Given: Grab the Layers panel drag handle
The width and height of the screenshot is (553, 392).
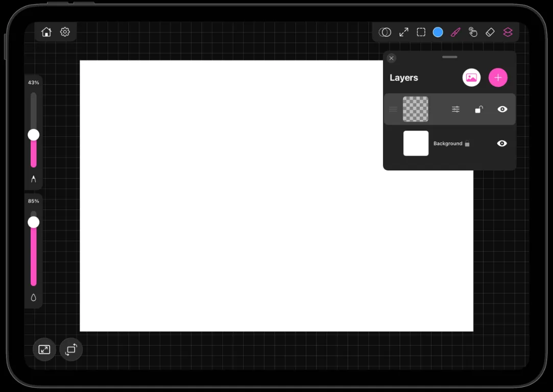Looking at the screenshot, I should pos(450,57).
